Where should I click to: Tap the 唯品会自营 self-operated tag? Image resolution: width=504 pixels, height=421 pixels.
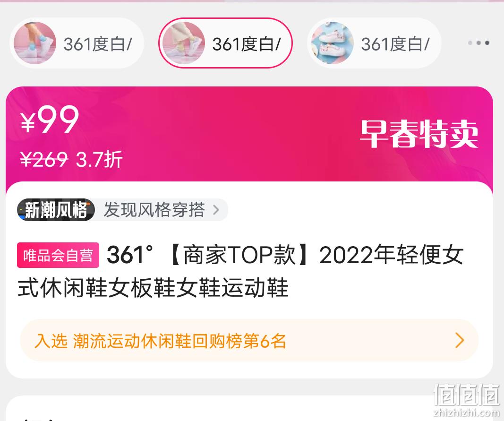pyautogui.click(x=58, y=255)
